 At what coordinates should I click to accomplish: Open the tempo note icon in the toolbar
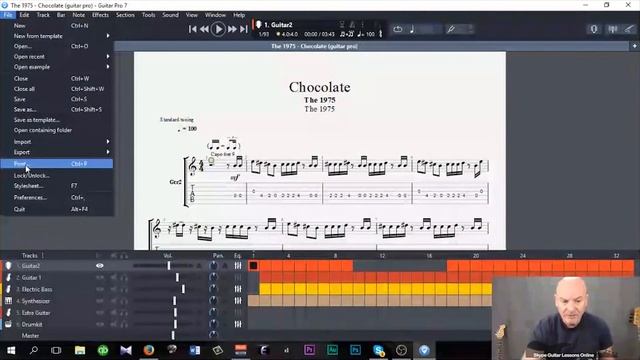[x=412, y=29]
